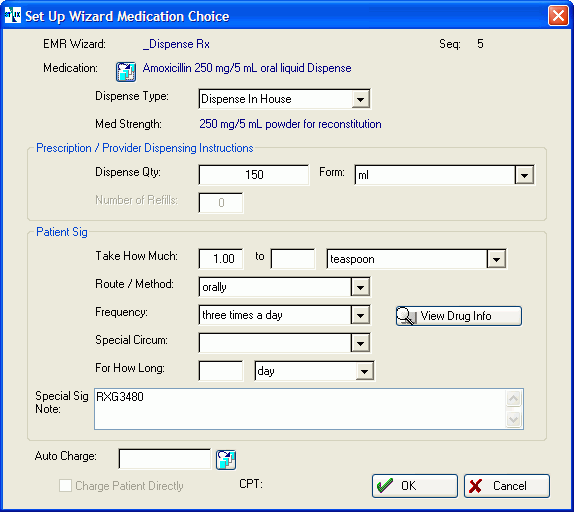Image resolution: width=574 pixels, height=512 pixels.
Task: Open the Frequency dropdown list
Action: click(x=360, y=315)
